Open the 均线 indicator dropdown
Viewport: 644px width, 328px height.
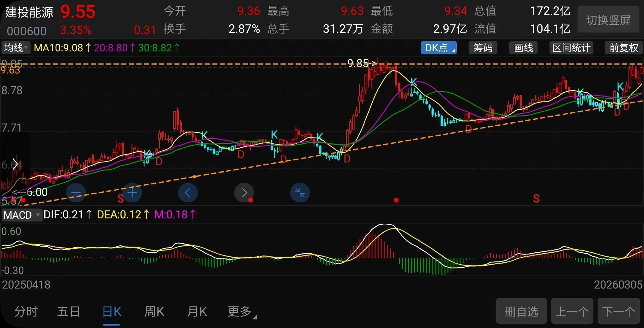16,48
